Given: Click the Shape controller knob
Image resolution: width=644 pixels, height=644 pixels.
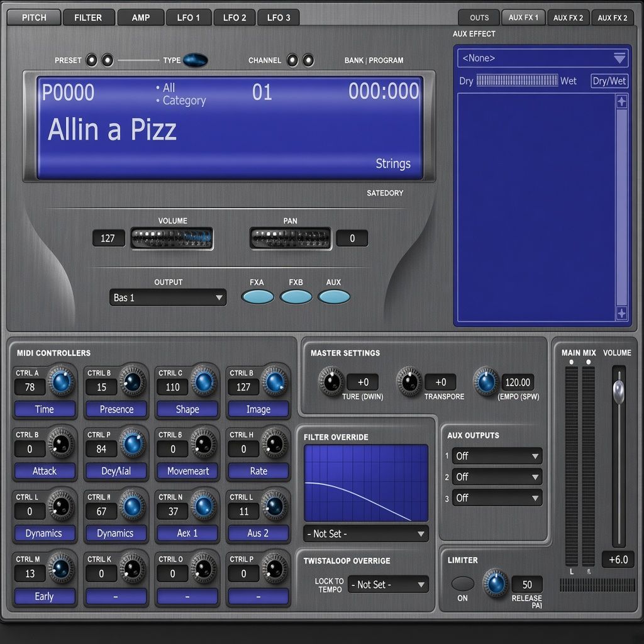Looking at the screenshot, I should (203, 382).
